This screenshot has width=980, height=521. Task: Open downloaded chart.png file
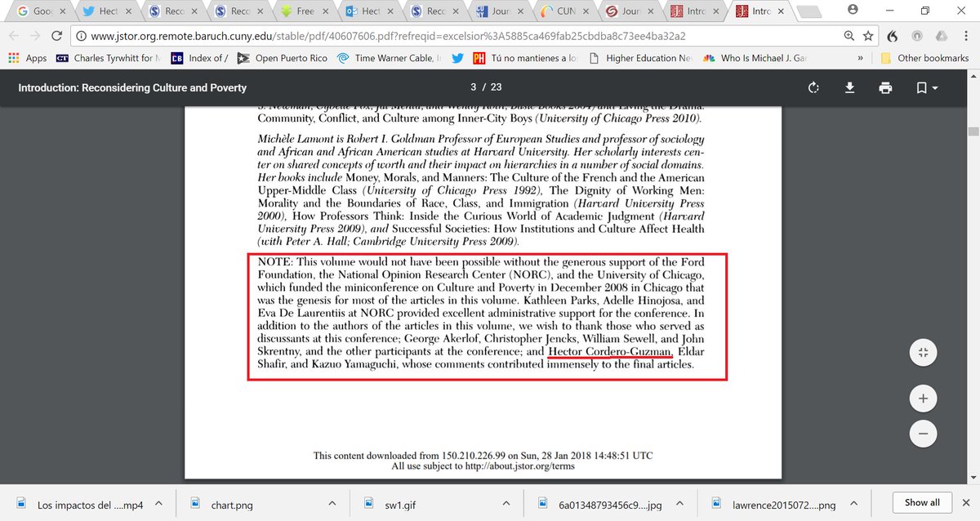tap(220, 504)
